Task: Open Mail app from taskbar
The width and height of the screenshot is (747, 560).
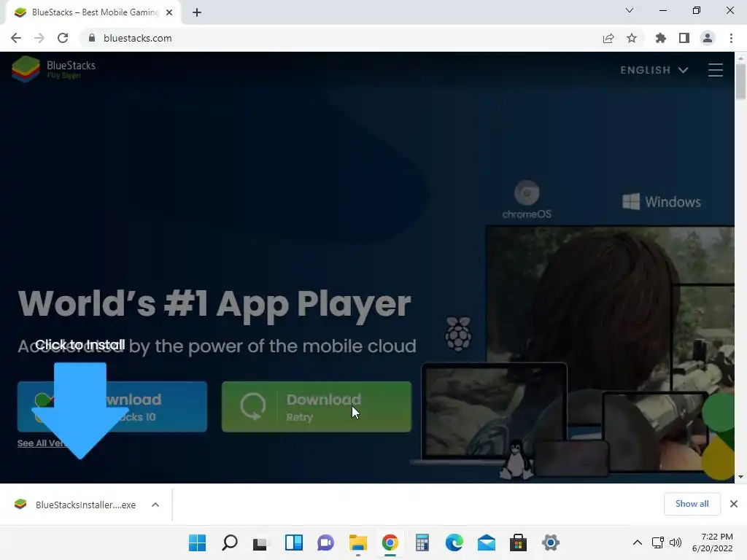Action: (487, 542)
